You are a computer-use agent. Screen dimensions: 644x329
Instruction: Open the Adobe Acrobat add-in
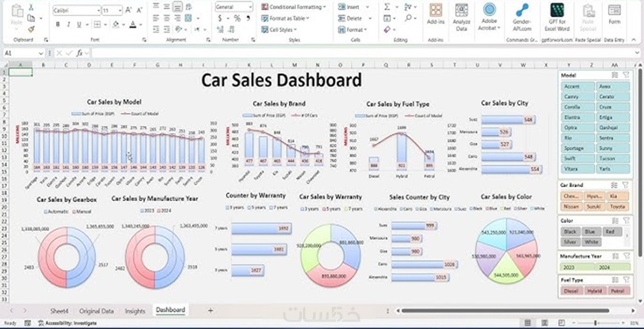(489, 17)
